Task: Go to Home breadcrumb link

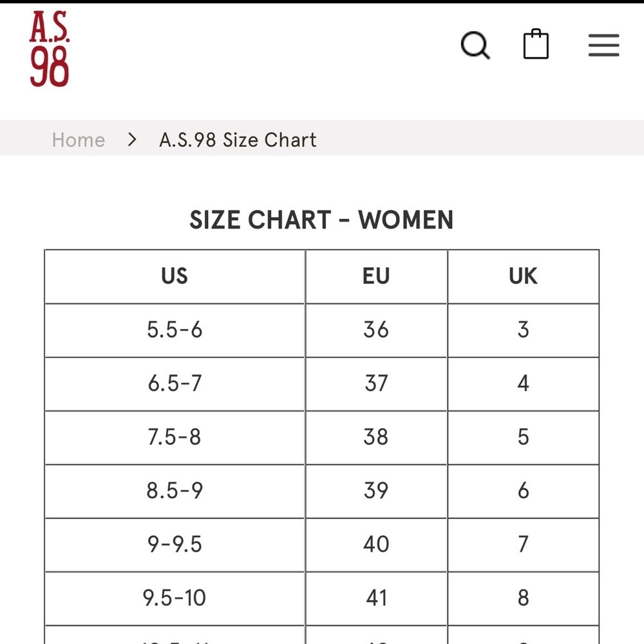Action: point(79,140)
